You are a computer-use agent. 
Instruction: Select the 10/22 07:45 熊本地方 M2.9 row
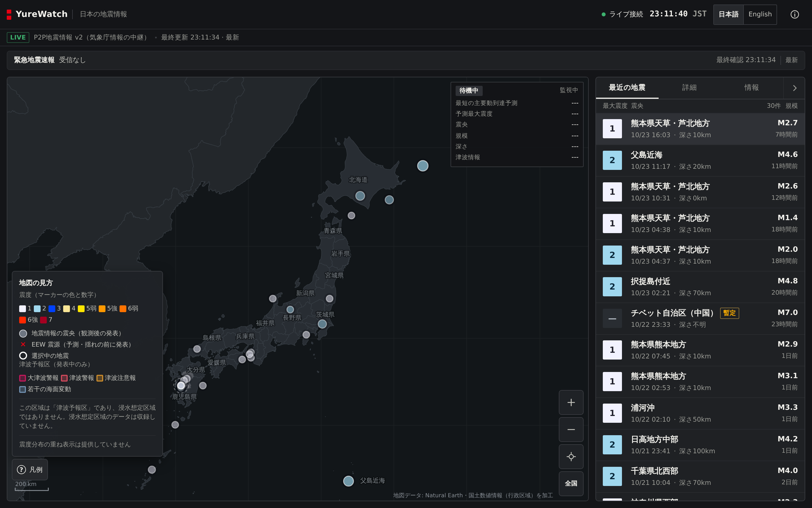(700, 350)
